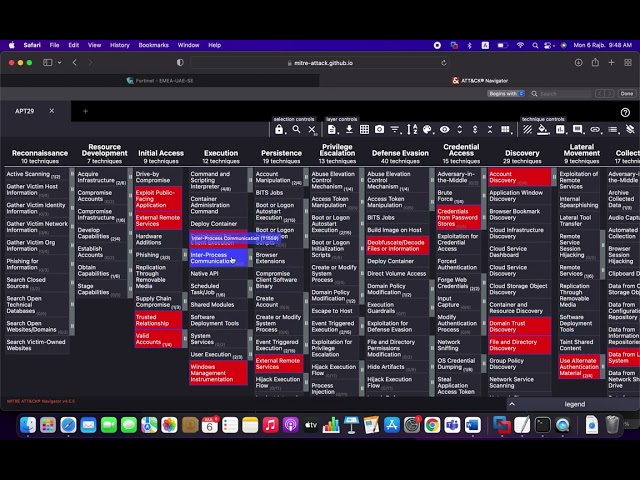Toggle the selected technique's enabled state

pos(527,130)
